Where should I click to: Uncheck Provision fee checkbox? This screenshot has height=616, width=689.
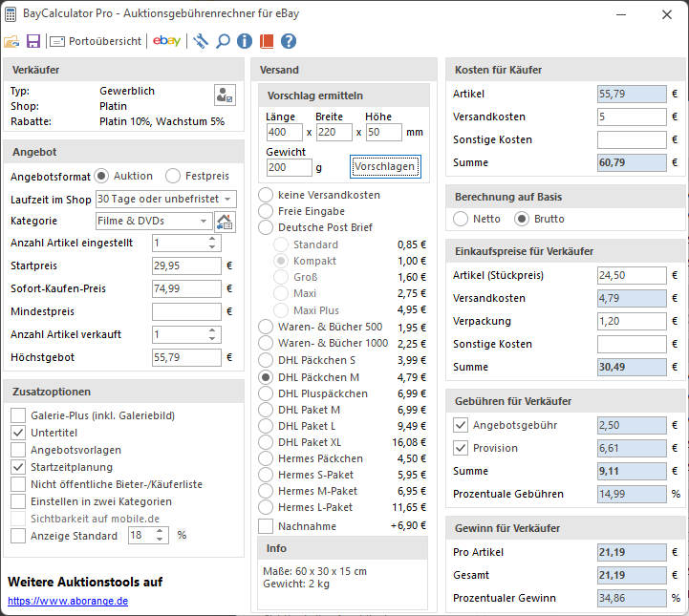[x=461, y=448]
